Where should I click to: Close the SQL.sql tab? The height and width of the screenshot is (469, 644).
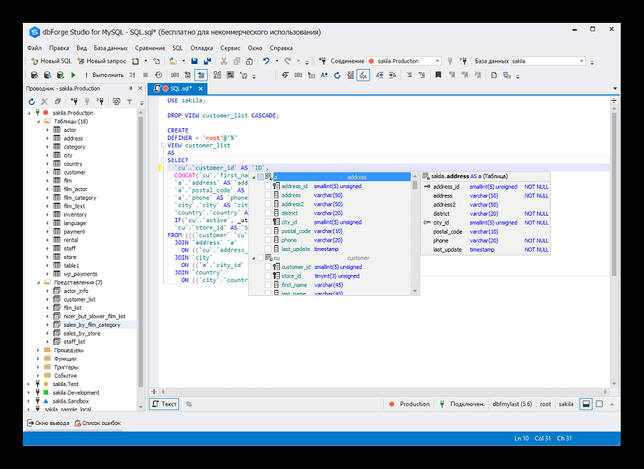click(x=201, y=88)
